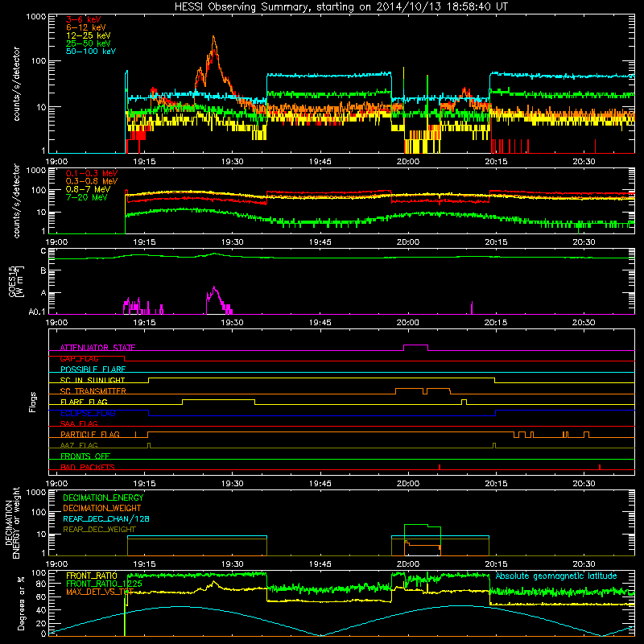Click the MAX_DET_VS_TOT legend entry
The image size is (644, 644).
pyautogui.click(x=100, y=592)
